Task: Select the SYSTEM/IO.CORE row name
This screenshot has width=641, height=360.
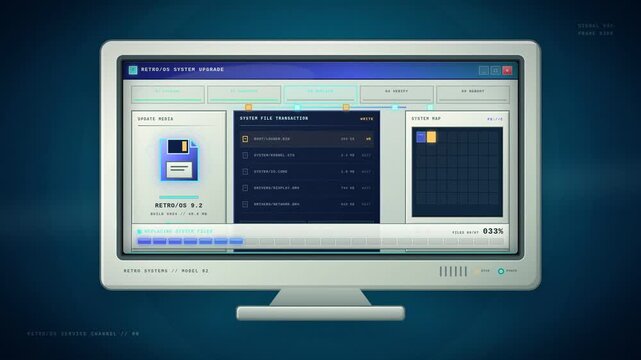Action: [x=271, y=172]
